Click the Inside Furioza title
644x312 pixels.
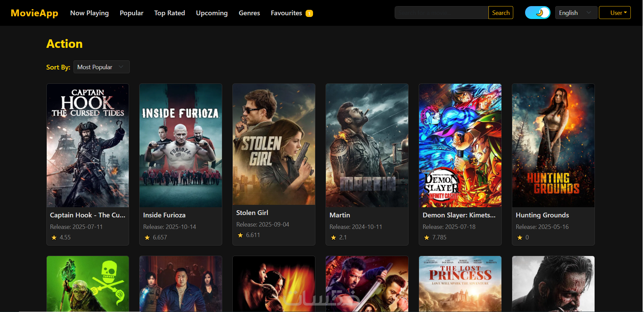164,215
